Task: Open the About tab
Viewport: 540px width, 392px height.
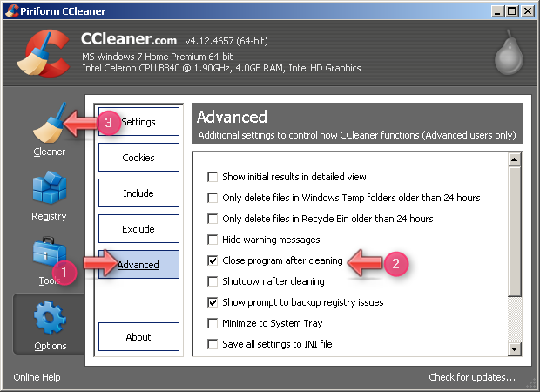Action: [x=138, y=337]
